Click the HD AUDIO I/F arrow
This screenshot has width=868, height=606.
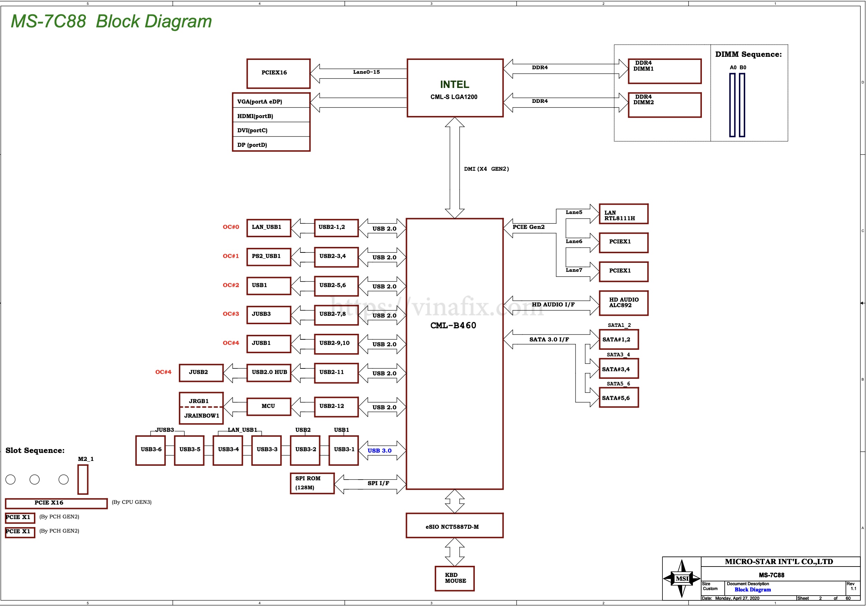pos(552,305)
